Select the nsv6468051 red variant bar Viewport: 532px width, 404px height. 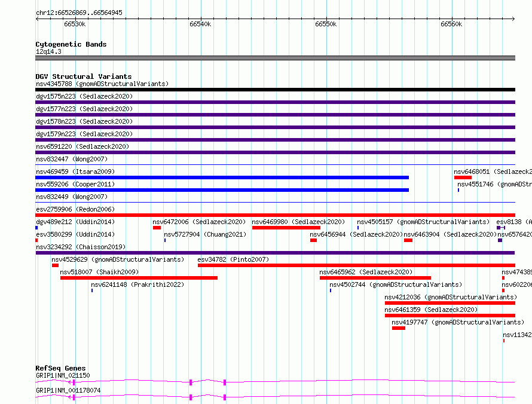click(463, 177)
